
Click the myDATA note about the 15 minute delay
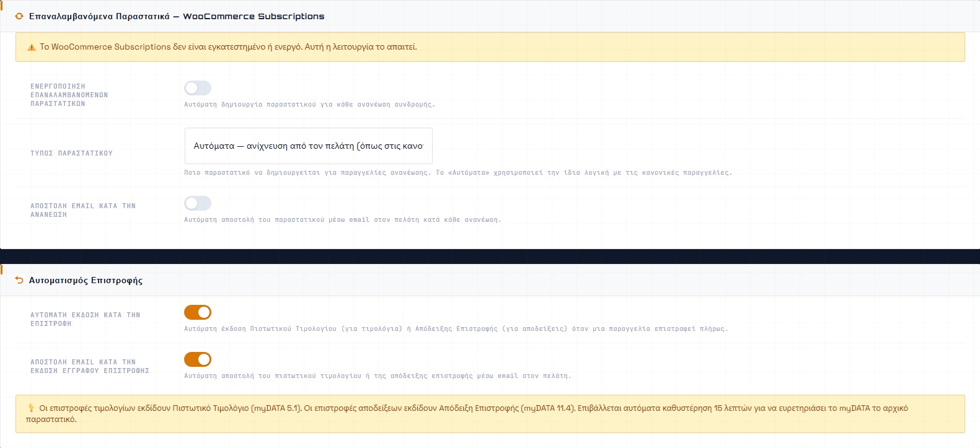tap(490, 414)
